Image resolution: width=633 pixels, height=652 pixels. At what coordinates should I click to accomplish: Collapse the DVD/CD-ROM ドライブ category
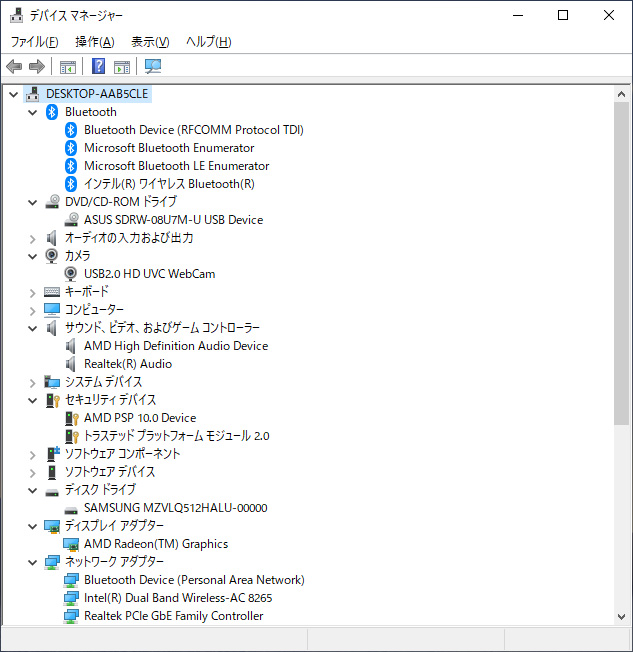(x=32, y=203)
